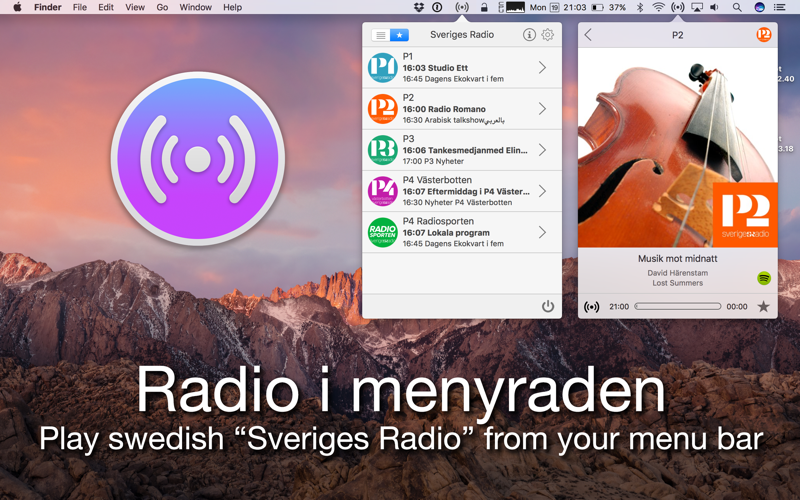This screenshot has height=500, width=800.
Task: Click the "00:00" end time label
Action: (737, 307)
